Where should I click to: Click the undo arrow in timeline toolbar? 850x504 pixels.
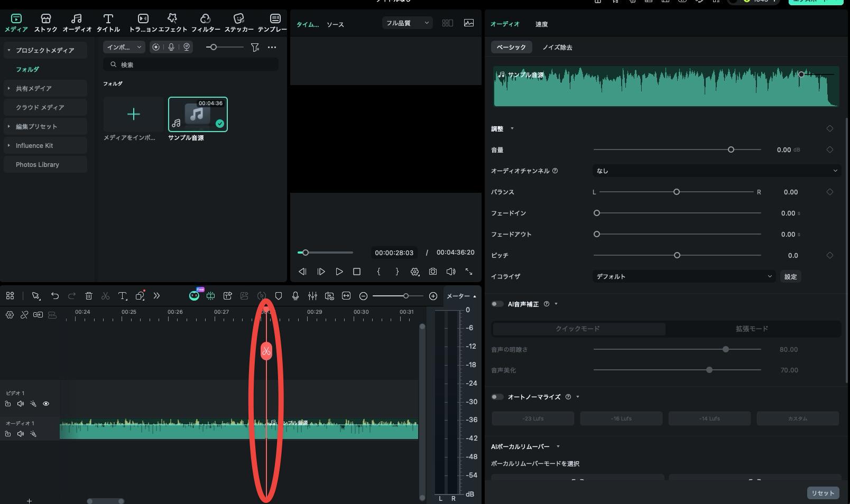(x=54, y=296)
